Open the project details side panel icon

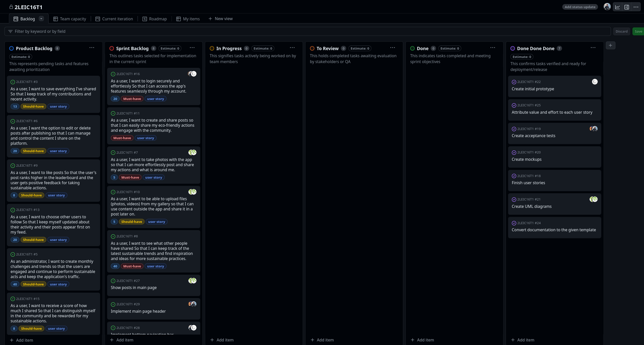tap(627, 7)
